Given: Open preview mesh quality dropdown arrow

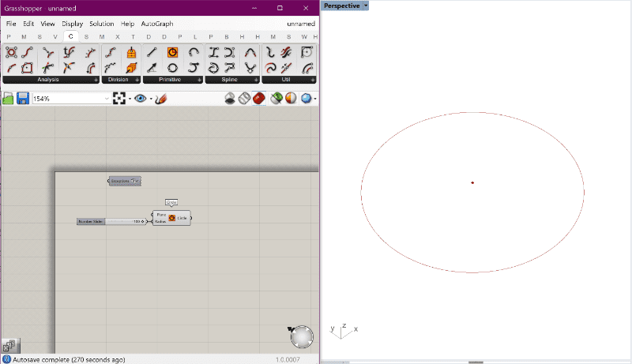Looking at the screenshot, I should tap(315, 99).
